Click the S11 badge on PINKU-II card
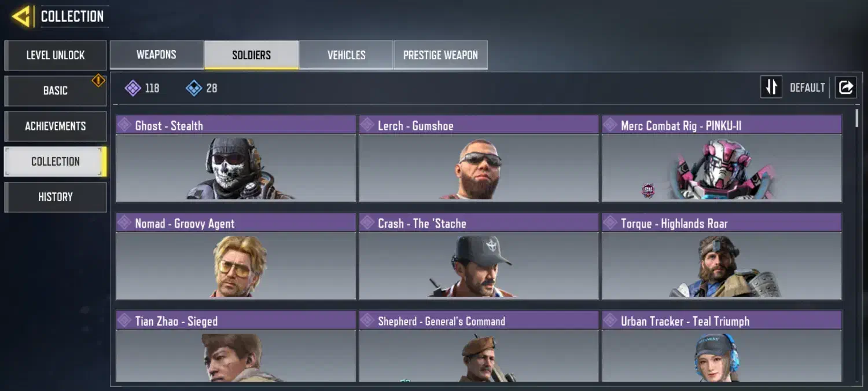Image resolution: width=868 pixels, height=391 pixels. (x=648, y=190)
